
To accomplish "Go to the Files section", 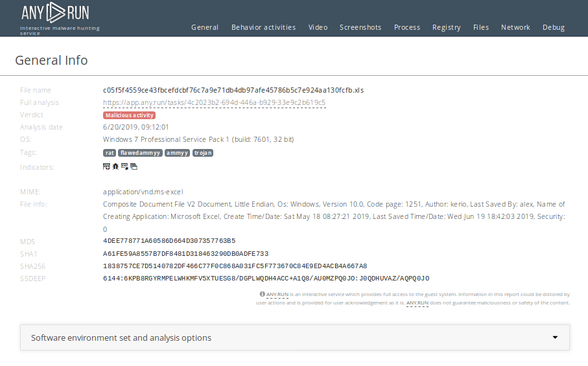I will pos(481,27).
